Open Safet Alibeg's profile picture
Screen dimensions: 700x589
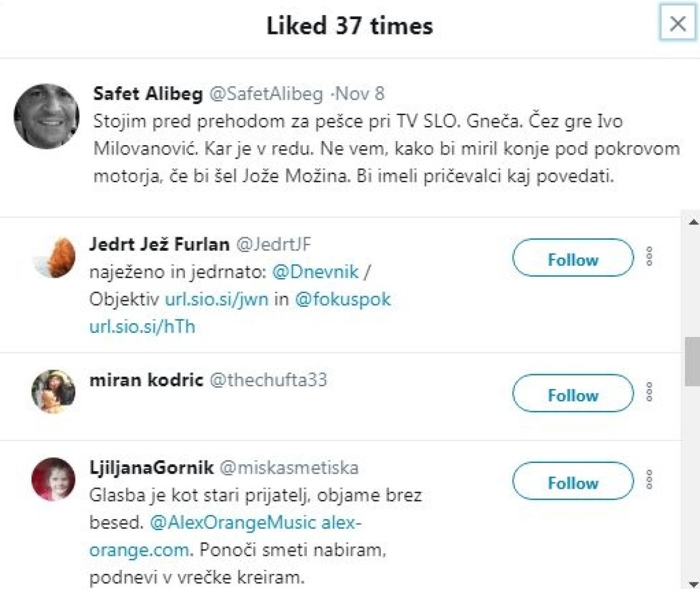[x=47, y=115]
